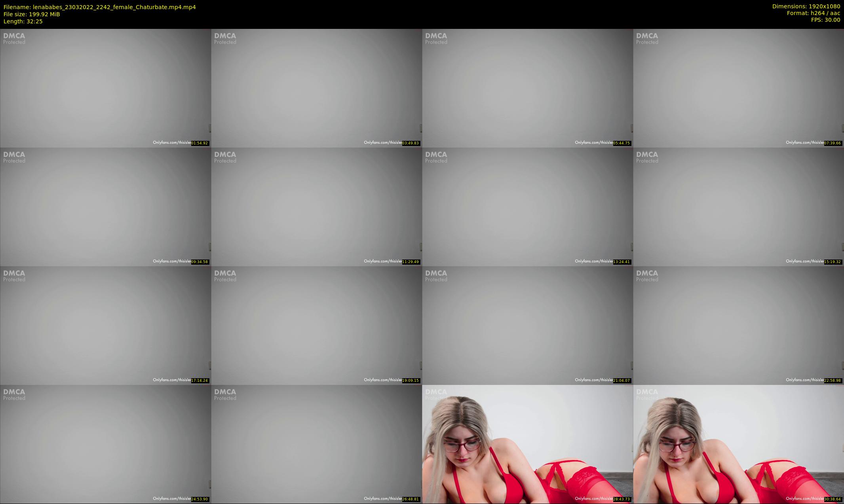Open the frame stamped 22:58.98
Image resolution: width=844 pixels, height=504 pixels.
click(738, 325)
